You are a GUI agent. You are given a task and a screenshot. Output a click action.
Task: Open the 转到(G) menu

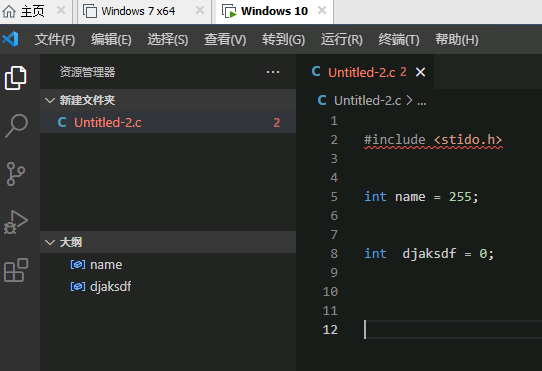[283, 39]
